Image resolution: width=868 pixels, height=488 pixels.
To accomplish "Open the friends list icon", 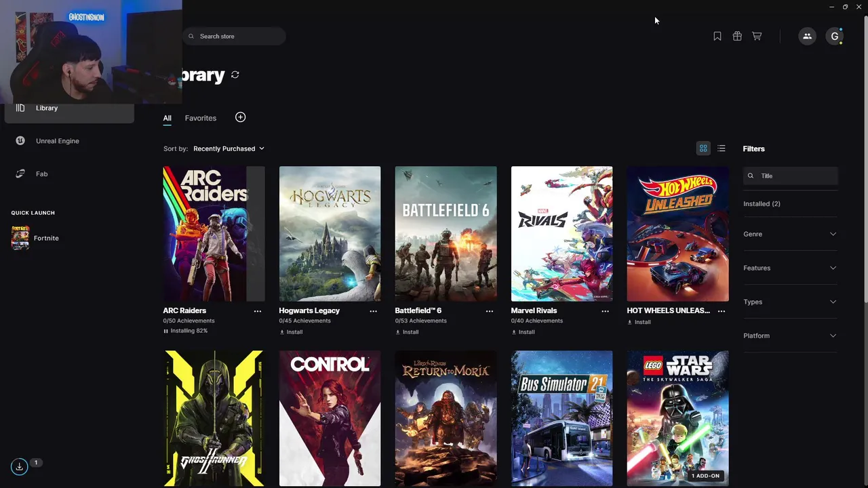I will 807,37.
